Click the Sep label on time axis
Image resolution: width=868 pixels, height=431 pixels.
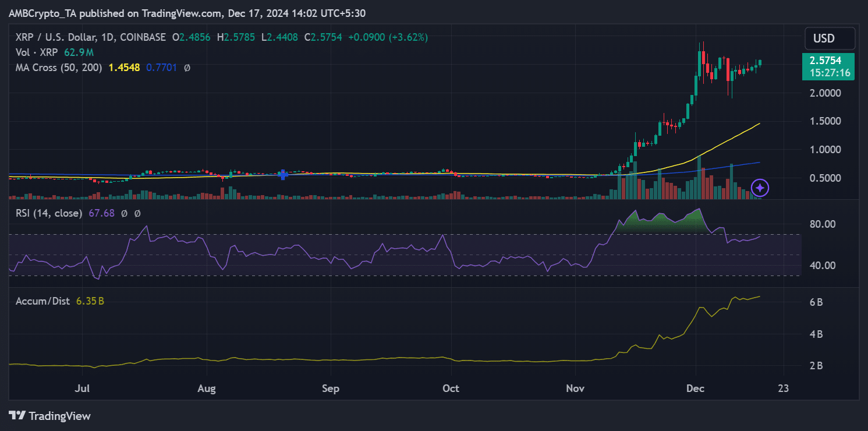[x=331, y=388]
